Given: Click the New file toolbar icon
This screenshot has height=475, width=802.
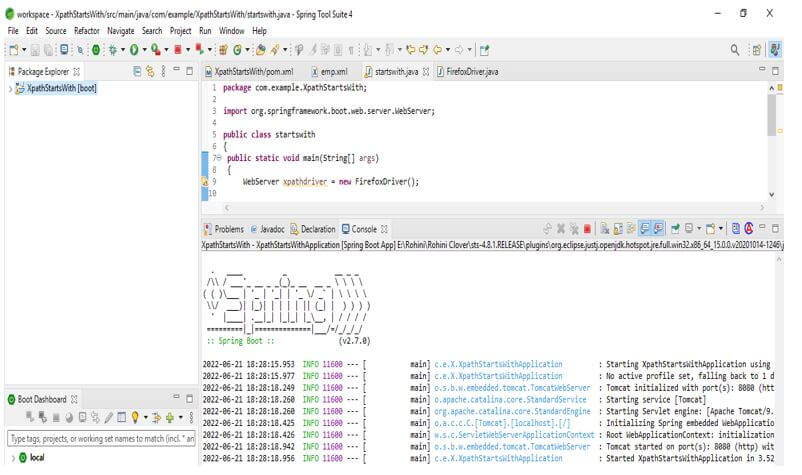Looking at the screenshot, I should pos(14,50).
